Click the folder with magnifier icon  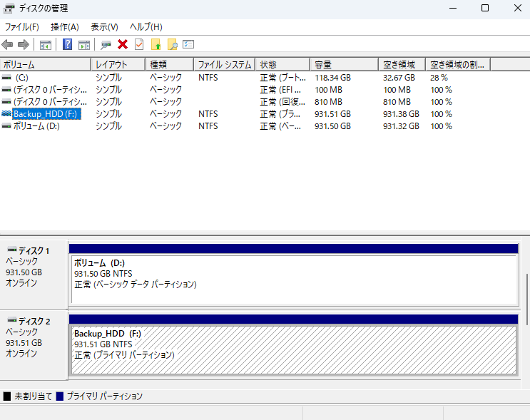coord(172,45)
